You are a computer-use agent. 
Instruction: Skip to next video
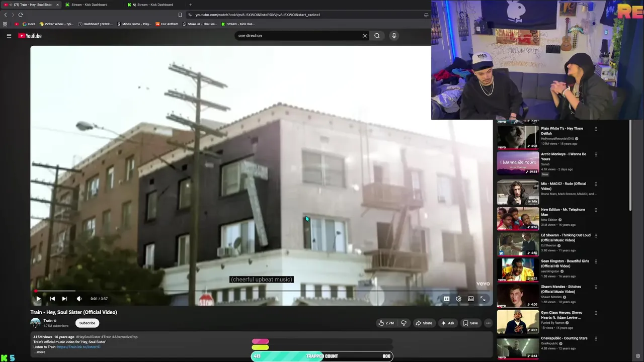[64, 299]
